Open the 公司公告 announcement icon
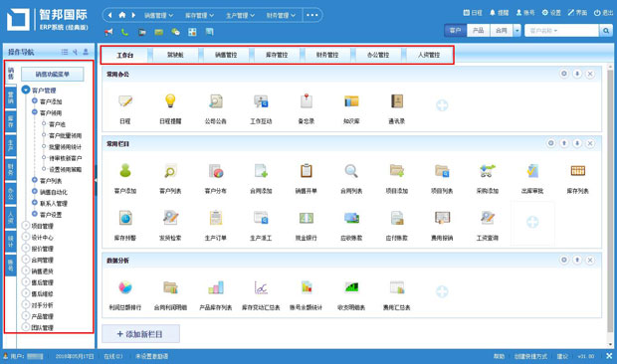 pyautogui.click(x=216, y=101)
